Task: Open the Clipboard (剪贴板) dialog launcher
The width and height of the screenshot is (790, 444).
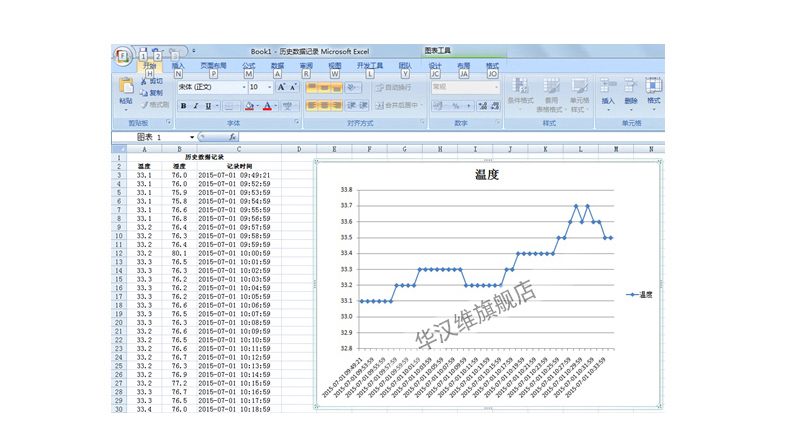Action: (x=168, y=122)
